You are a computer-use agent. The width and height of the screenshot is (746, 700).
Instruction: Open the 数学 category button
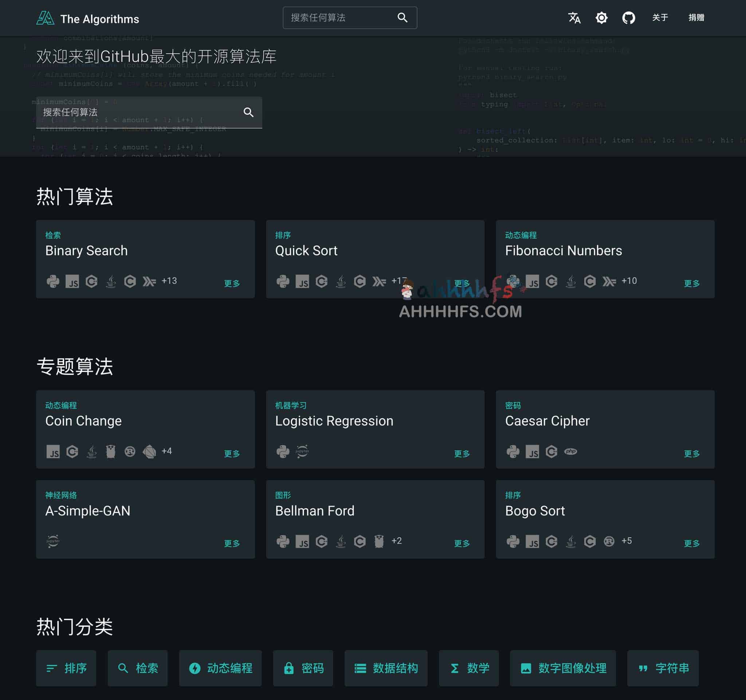pos(469,668)
